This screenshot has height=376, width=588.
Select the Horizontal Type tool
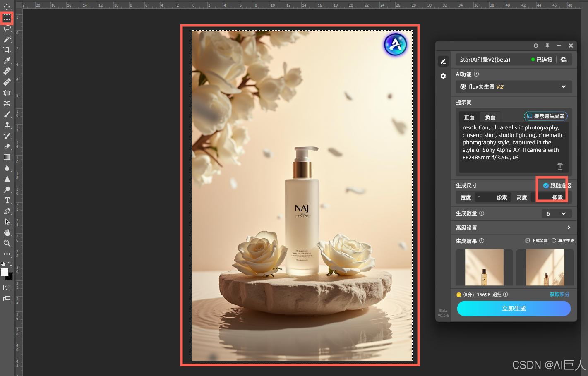[x=7, y=200]
